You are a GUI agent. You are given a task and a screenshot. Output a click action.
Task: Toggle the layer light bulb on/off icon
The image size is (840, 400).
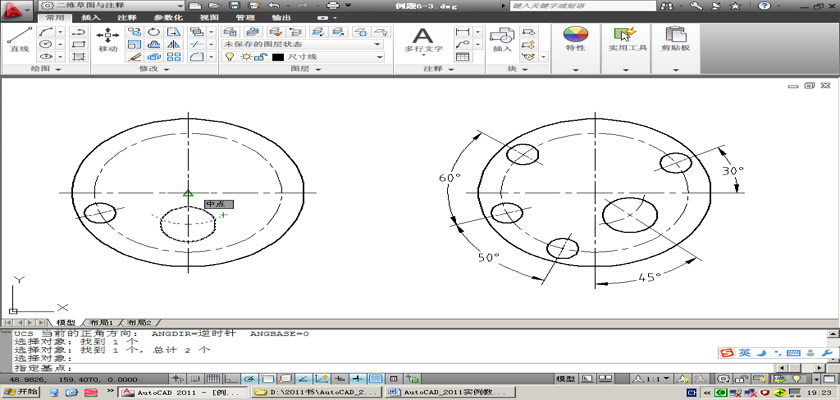point(229,58)
